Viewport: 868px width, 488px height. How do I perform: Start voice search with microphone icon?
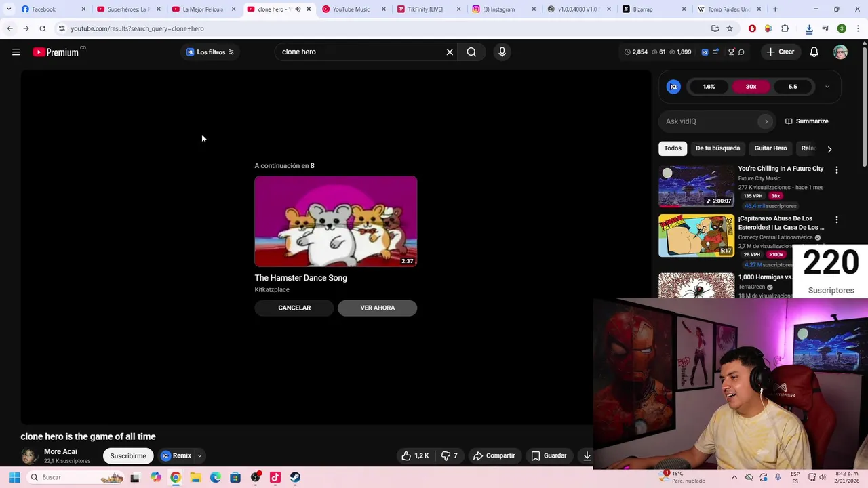point(502,52)
